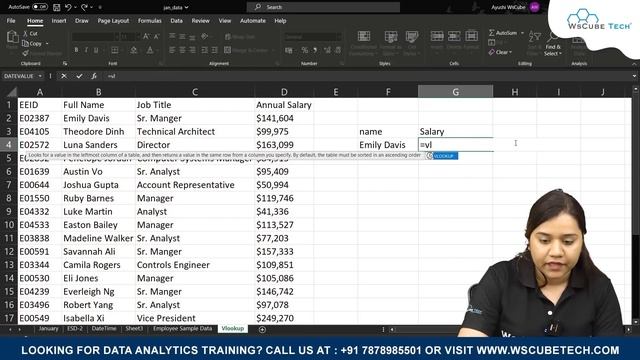Open the DateTime sheet tab
The height and width of the screenshot is (360, 640).
point(104,329)
